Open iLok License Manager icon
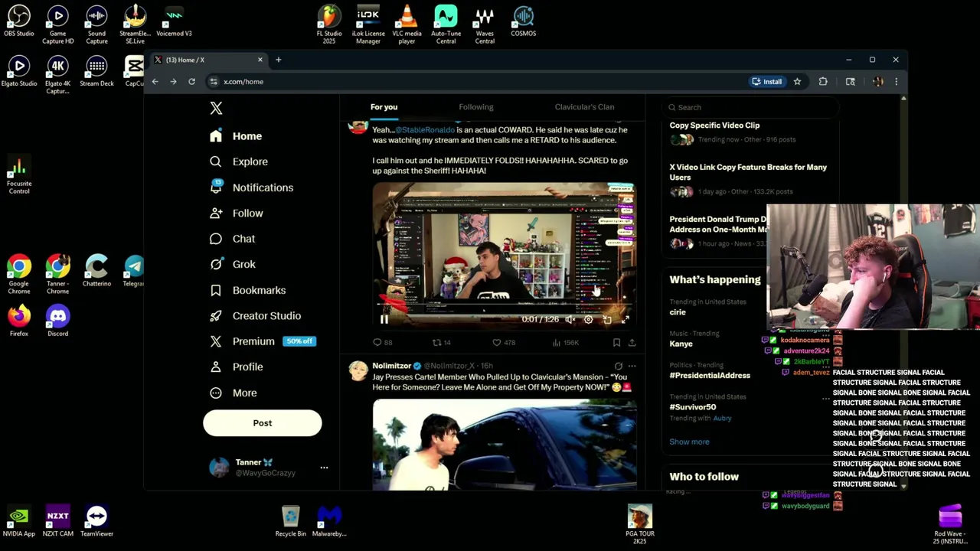The height and width of the screenshot is (551, 980). [368, 24]
